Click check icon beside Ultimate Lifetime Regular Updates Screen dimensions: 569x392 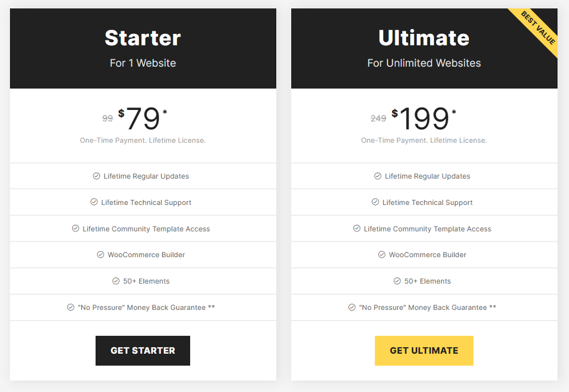[378, 176]
